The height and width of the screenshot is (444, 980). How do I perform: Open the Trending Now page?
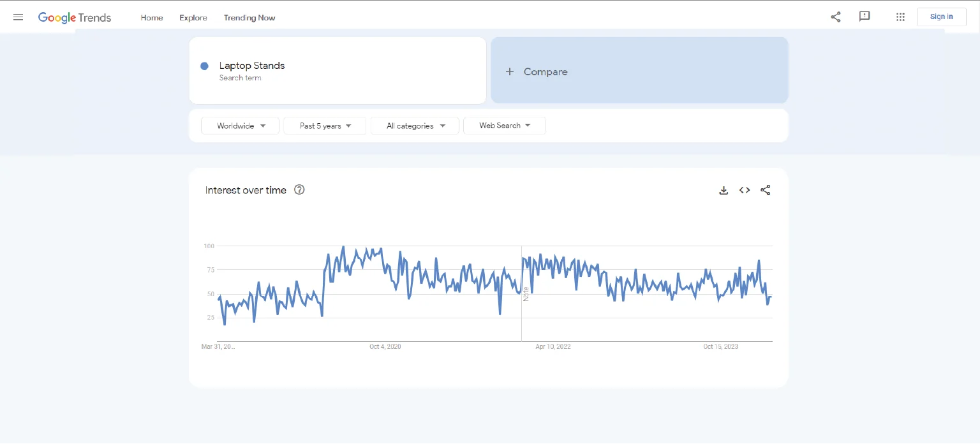tap(249, 18)
